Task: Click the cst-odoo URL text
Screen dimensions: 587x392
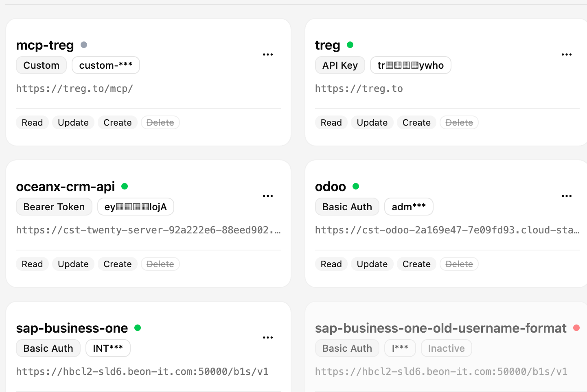Action: coord(447,230)
